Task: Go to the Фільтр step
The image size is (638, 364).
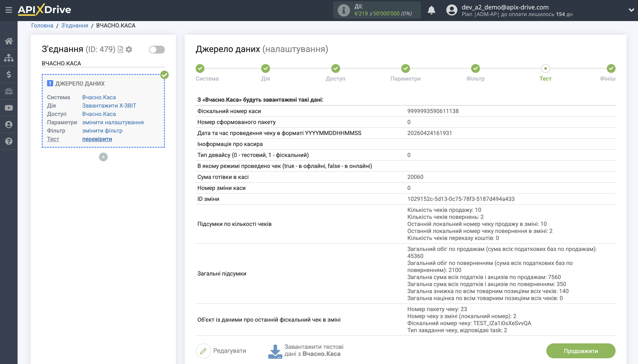Action: (475, 68)
